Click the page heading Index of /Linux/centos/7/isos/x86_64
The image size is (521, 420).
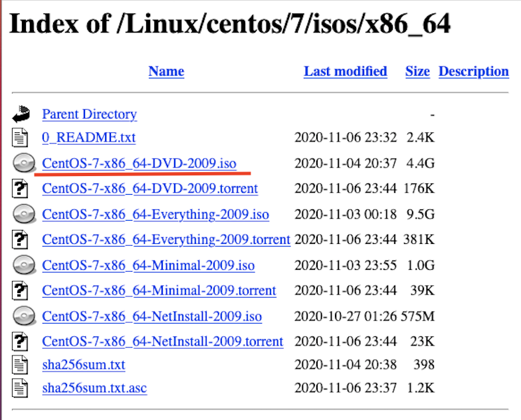point(230,24)
